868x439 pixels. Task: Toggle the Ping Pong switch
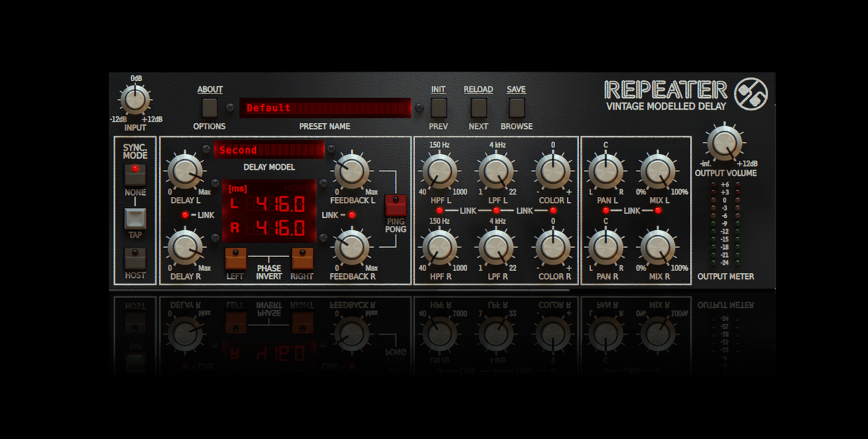[396, 204]
